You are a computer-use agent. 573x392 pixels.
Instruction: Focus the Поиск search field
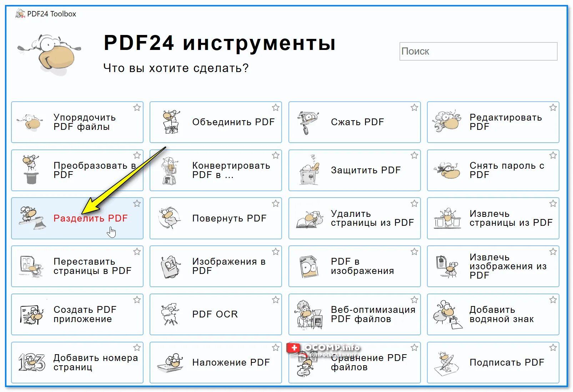[x=478, y=51]
